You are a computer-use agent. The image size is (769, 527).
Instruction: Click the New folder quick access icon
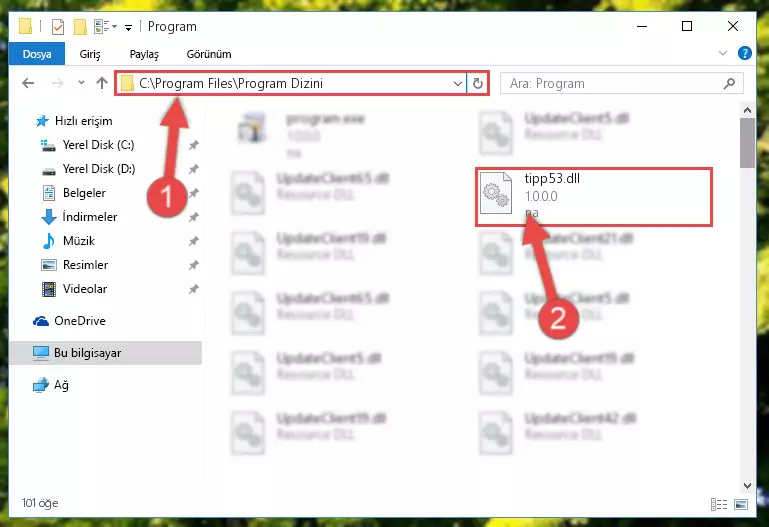[80, 26]
